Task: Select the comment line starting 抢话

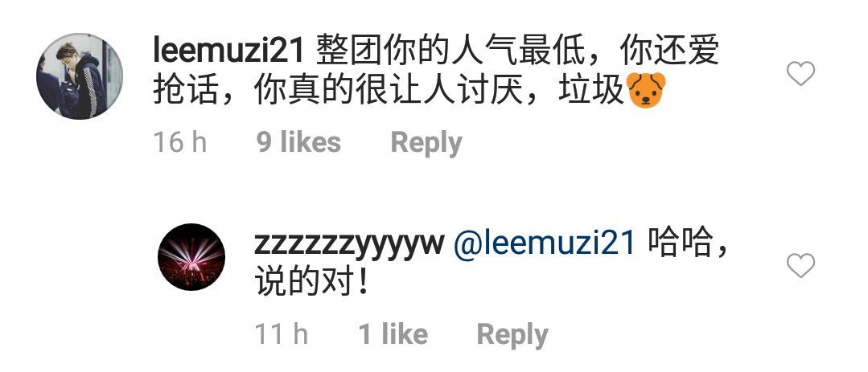Action: (x=409, y=91)
